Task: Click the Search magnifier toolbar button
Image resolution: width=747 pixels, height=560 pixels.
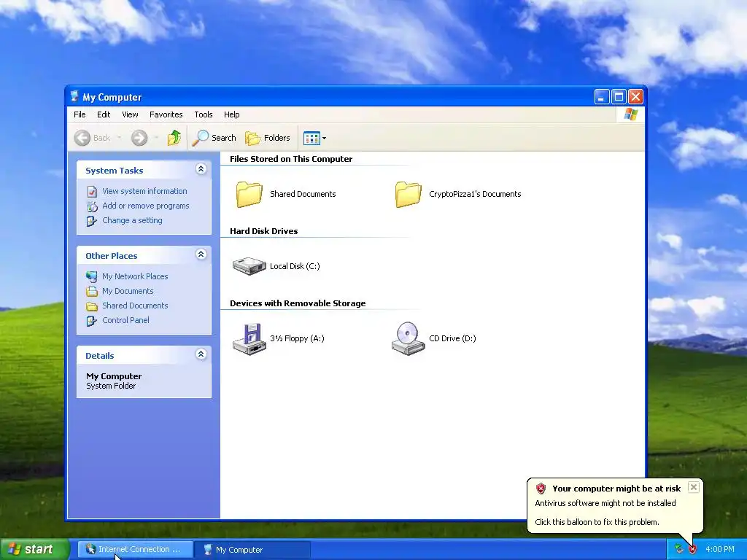Action: tap(214, 138)
